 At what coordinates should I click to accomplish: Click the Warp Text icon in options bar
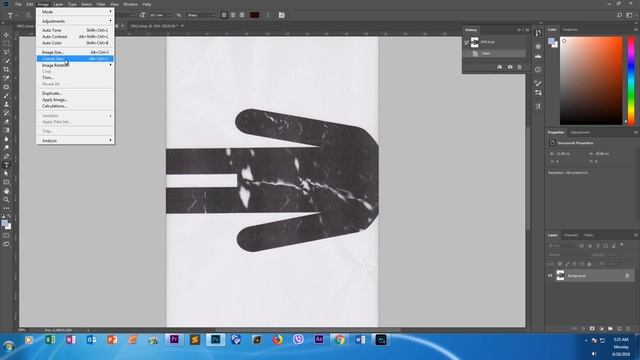click(268, 15)
